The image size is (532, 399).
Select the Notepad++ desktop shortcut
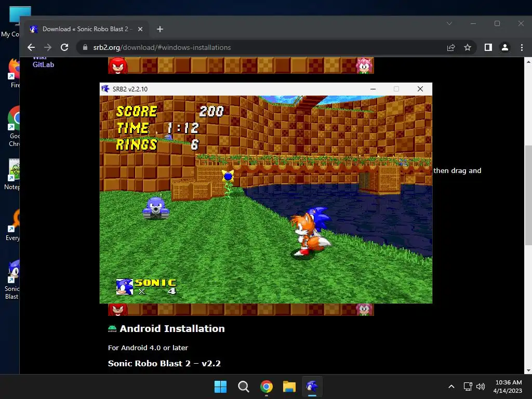13,174
